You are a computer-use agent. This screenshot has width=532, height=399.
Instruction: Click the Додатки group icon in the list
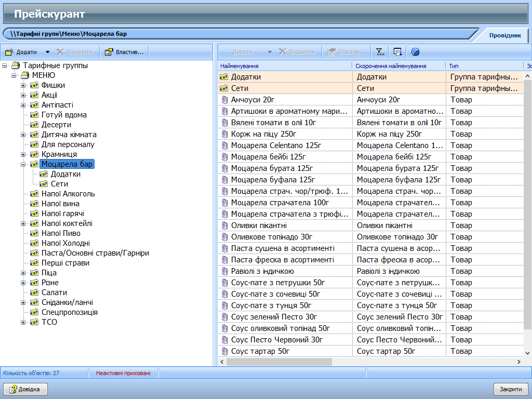point(224,77)
